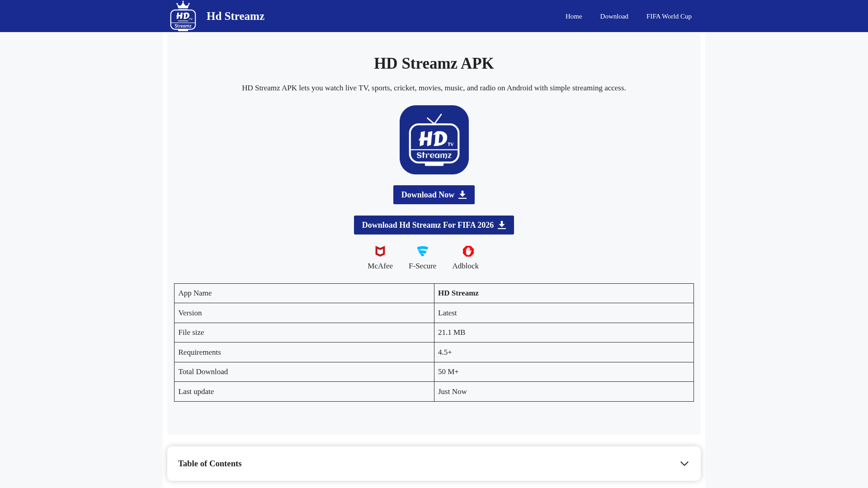Click the HD Streamz APK page heading
868x488 pixels.
click(x=434, y=63)
